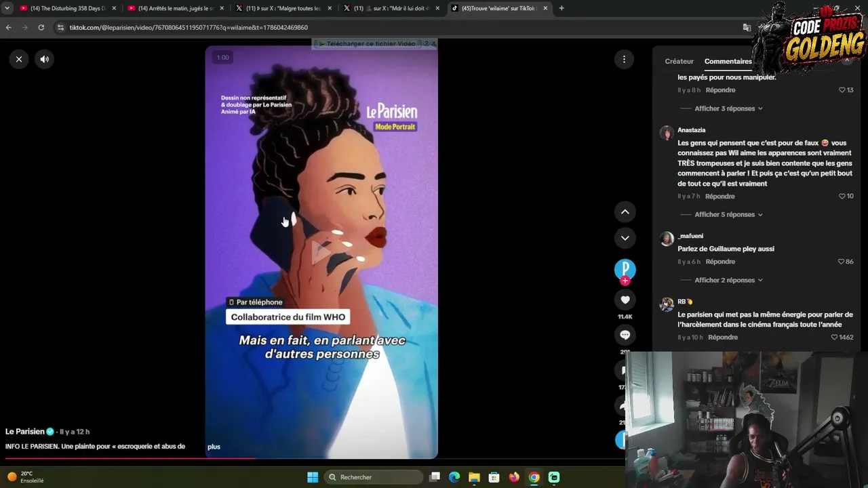This screenshot has height=488, width=868.
Task: Launch Microsoft Edge from the taskbar
Action: point(454,477)
